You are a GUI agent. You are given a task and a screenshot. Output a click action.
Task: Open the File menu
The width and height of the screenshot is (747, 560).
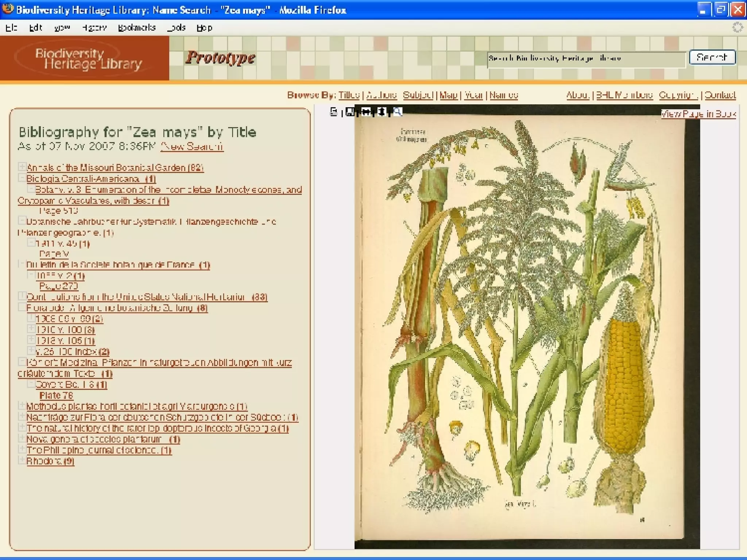11,28
